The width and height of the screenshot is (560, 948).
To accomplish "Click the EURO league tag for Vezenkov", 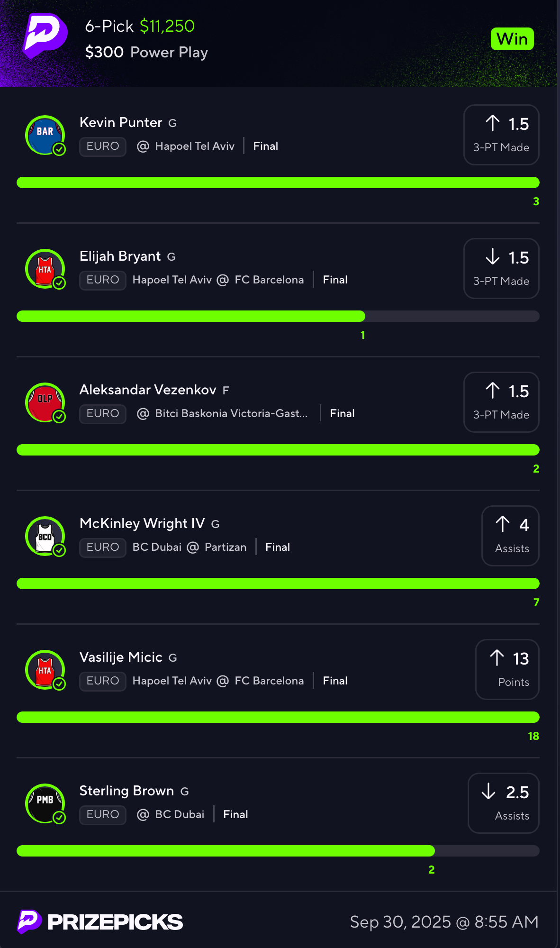I will [x=103, y=414].
